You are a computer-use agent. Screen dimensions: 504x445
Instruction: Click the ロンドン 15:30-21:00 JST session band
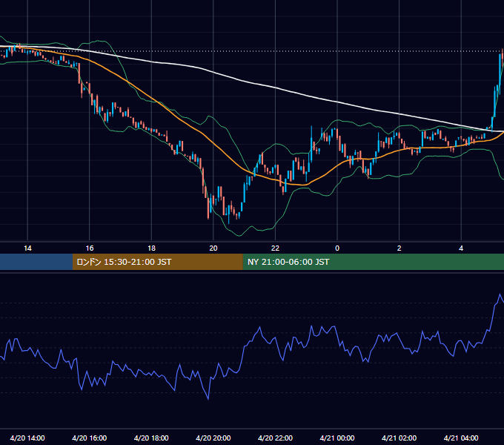point(157,262)
